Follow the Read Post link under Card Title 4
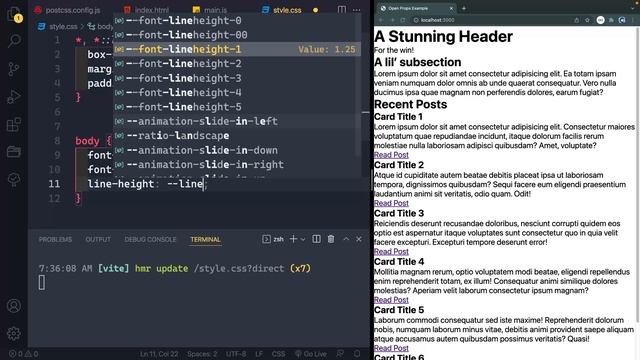Screen dimensions: 640x360 click(x=391, y=300)
